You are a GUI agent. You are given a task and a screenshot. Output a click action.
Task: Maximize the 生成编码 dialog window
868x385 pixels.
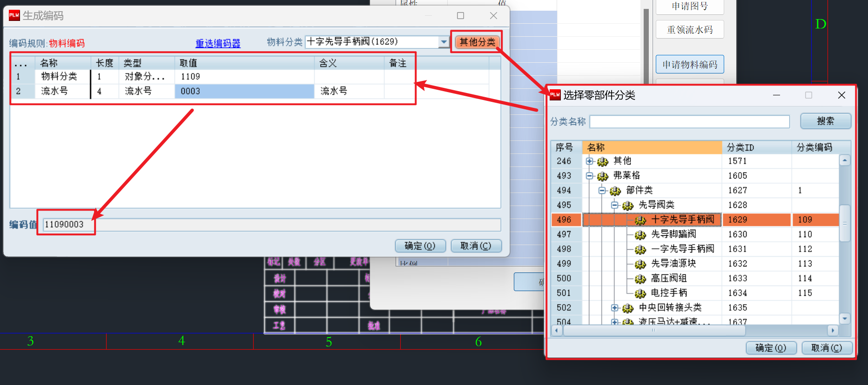(x=460, y=15)
